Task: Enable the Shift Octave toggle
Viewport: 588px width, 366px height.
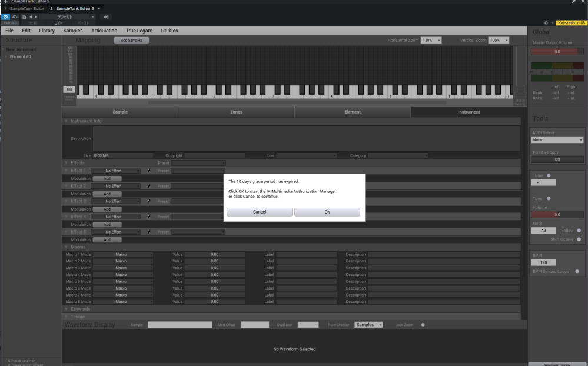Action: [x=579, y=239]
